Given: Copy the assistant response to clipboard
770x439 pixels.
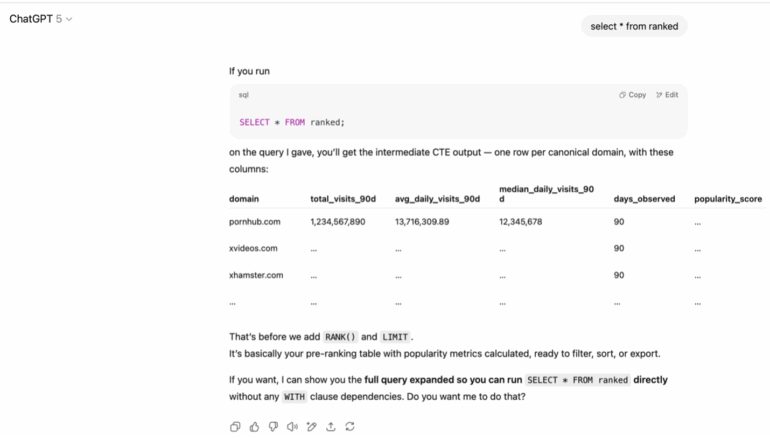Looking at the screenshot, I should [x=235, y=427].
